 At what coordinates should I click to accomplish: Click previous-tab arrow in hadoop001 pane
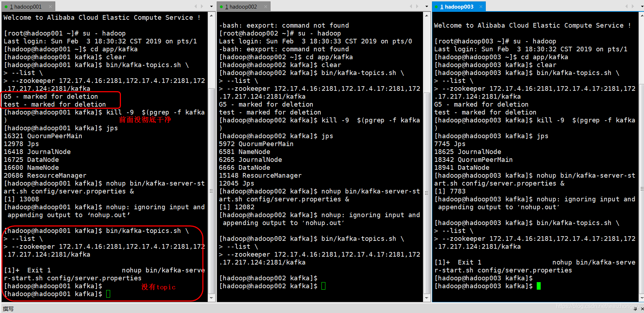(196, 6)
